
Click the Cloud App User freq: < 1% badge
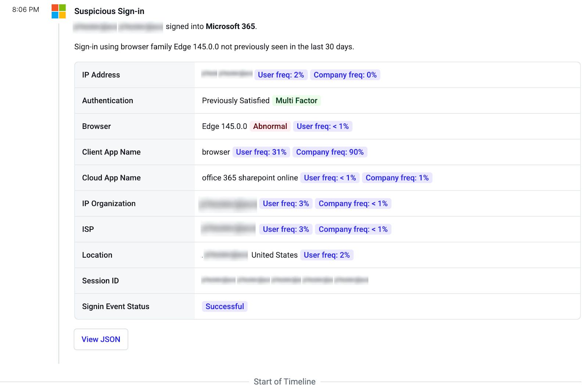click(x=330, y=178)
